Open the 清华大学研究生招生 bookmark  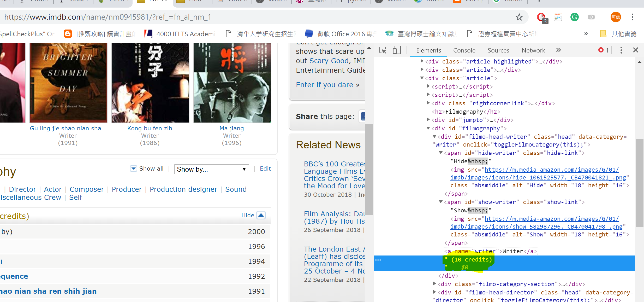261,34
